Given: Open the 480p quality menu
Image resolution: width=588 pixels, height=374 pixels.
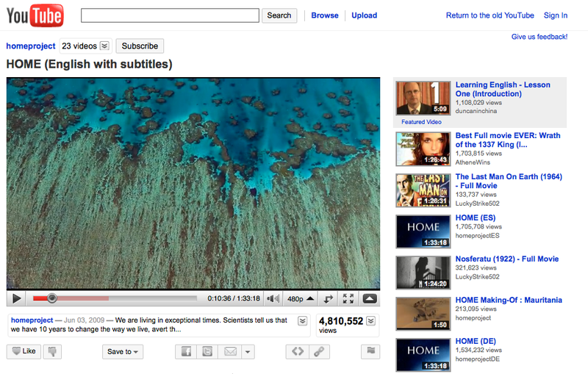Looking at the screenshot, I should (x=300, y=298).
